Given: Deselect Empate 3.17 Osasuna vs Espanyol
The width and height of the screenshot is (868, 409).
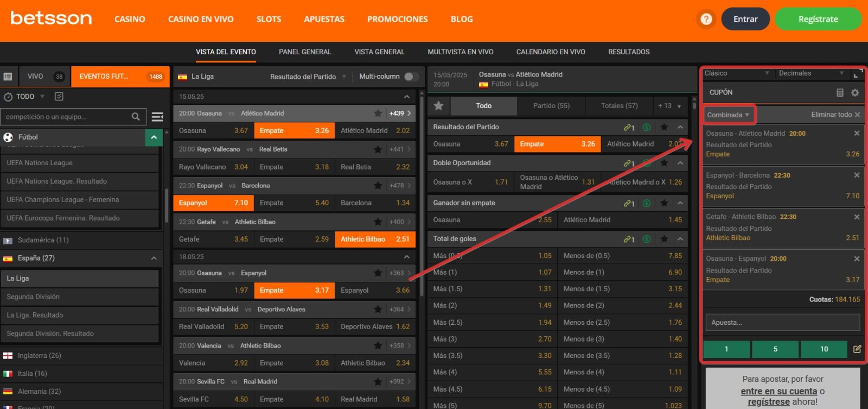Looking at the screenshot, I should pyautogui.click(x=295, y=290).
